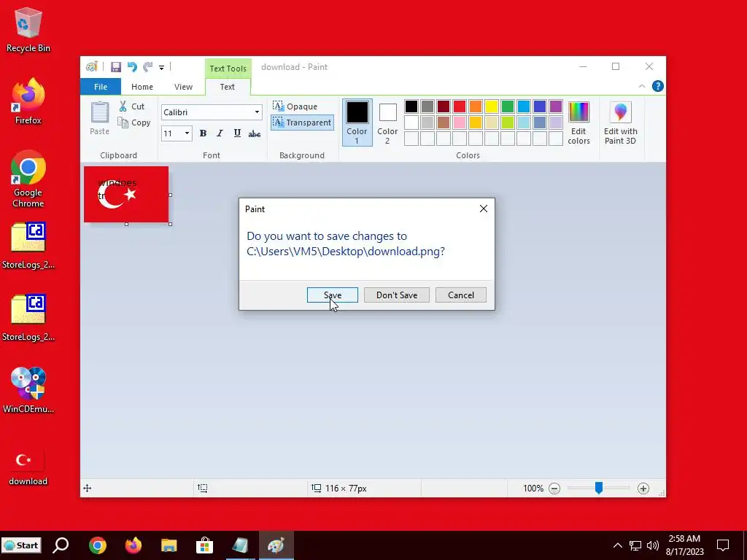Toggle Italic formatting
The width and height of the screenshot is (747, 560).
coord(220,133)
